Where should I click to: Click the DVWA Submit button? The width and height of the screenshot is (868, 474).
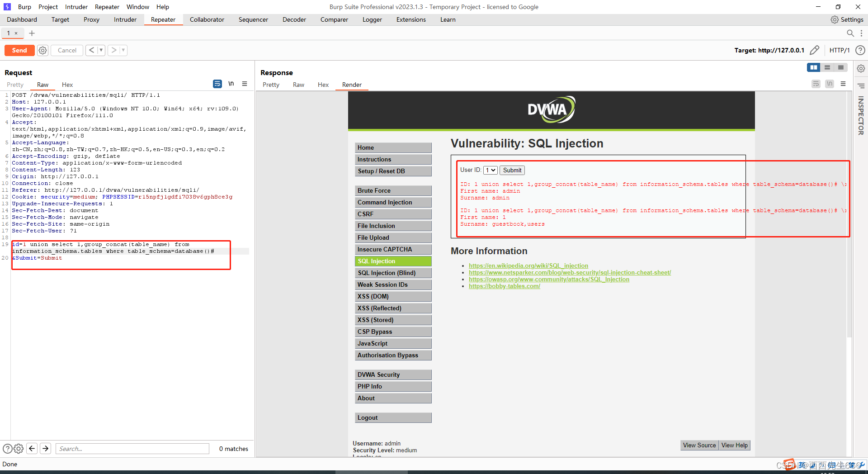(512, 170)
